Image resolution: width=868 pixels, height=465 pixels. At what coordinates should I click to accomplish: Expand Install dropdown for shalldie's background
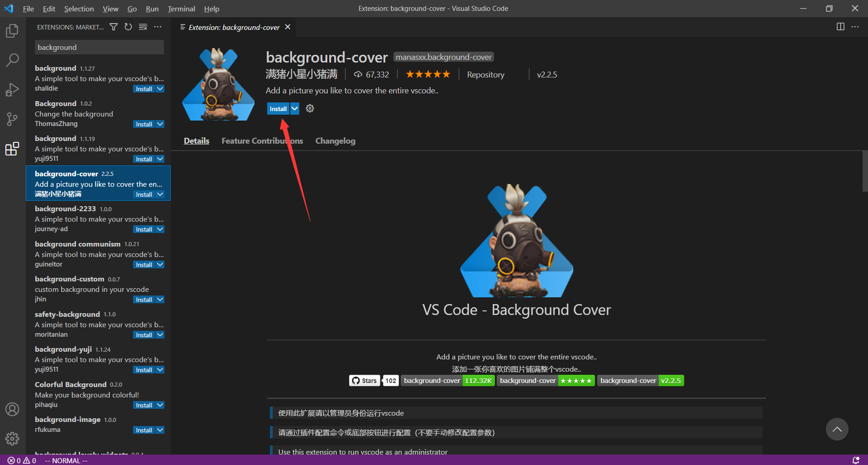(160, 89)
